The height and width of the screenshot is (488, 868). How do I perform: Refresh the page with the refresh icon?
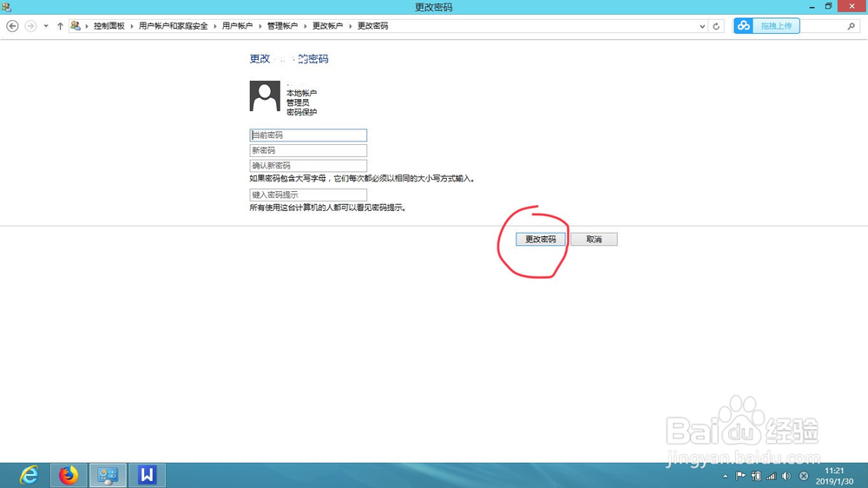click(x=716, y=26)
